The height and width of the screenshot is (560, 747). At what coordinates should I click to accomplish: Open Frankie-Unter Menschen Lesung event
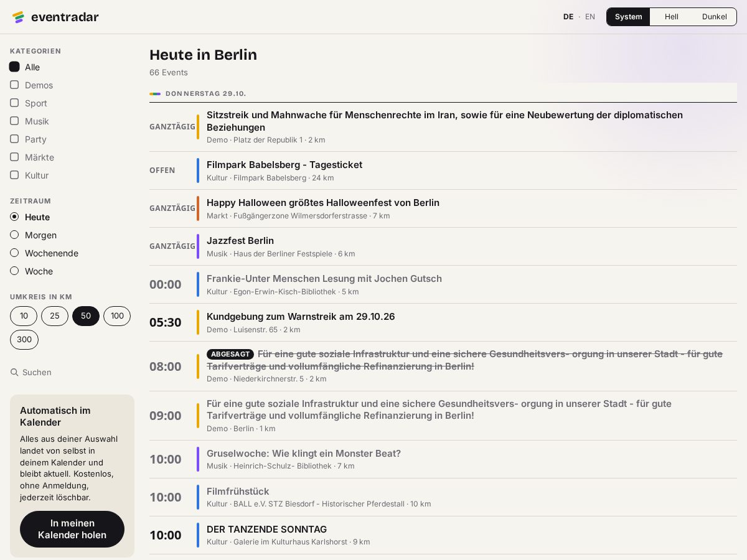coord(443,284)
